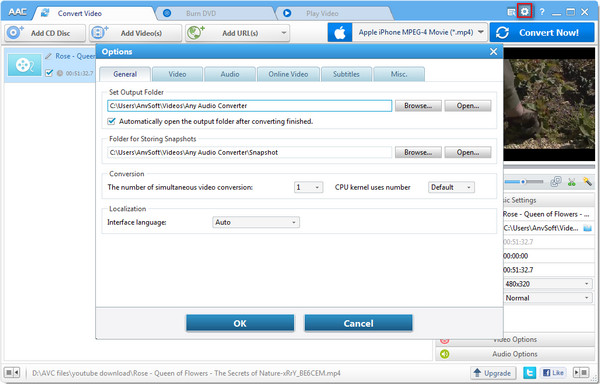Toggle automatically open output folder checkbox
Image resolution: width=600 pixels, height=384 pixels.
coord(111,121)
